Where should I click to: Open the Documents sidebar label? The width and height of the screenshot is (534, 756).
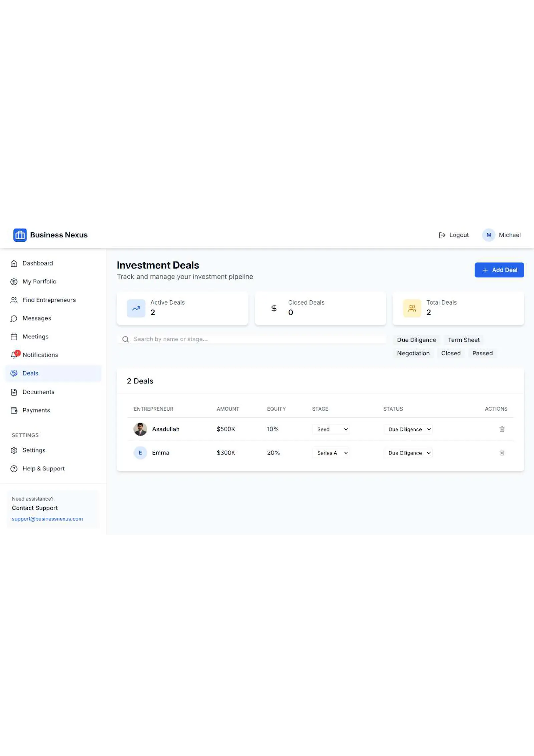pos(38,392)
